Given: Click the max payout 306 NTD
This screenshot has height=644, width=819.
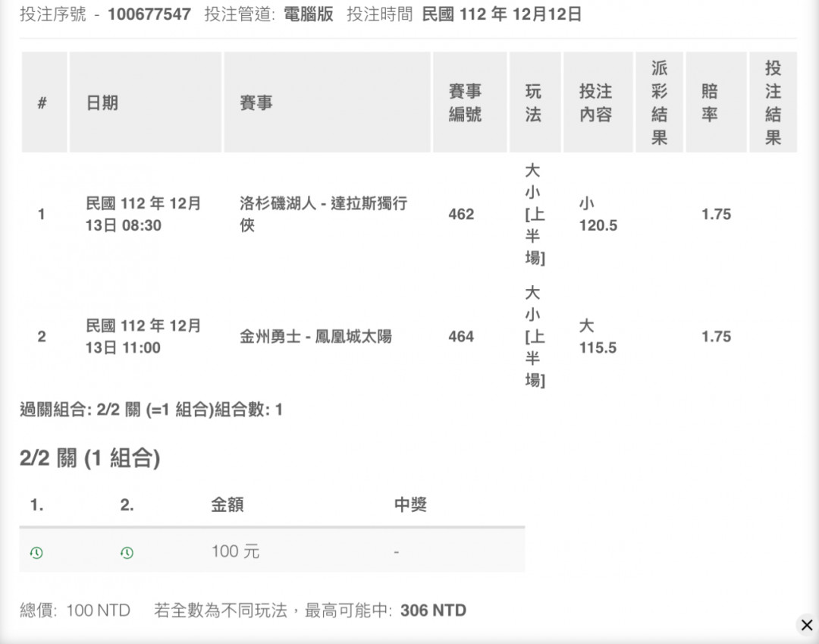Looking at the screenshot, I should pyautogui.click(x=433, y=610).
